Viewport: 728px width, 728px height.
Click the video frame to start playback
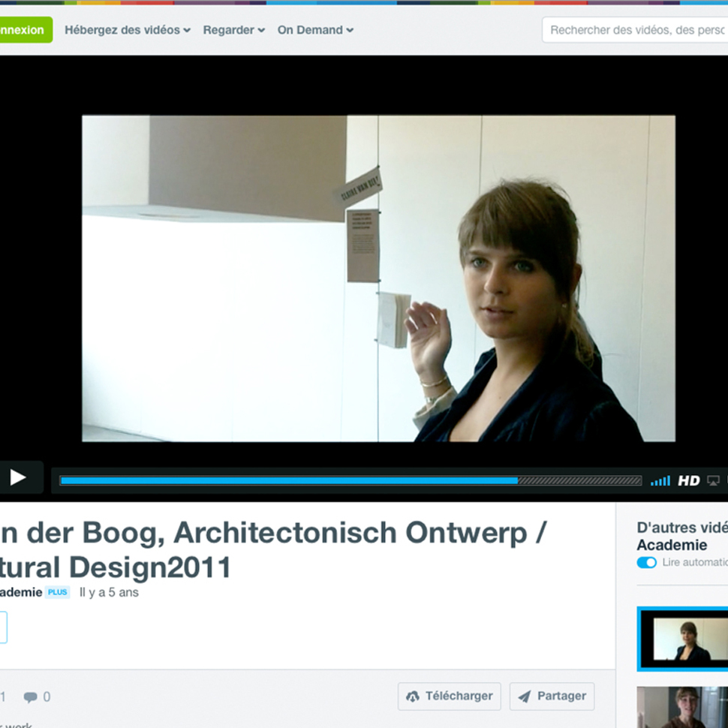tap(378, 278)
